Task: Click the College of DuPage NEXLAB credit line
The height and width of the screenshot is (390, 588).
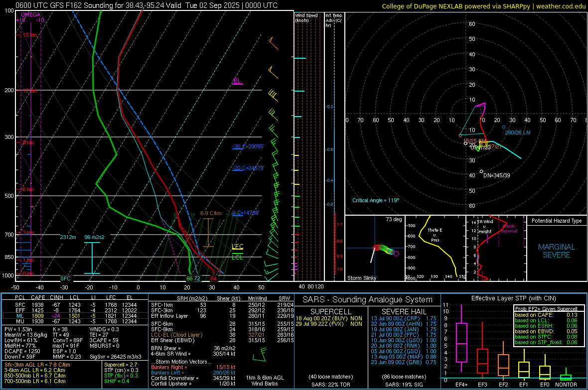Action: [x=483, y=6]
